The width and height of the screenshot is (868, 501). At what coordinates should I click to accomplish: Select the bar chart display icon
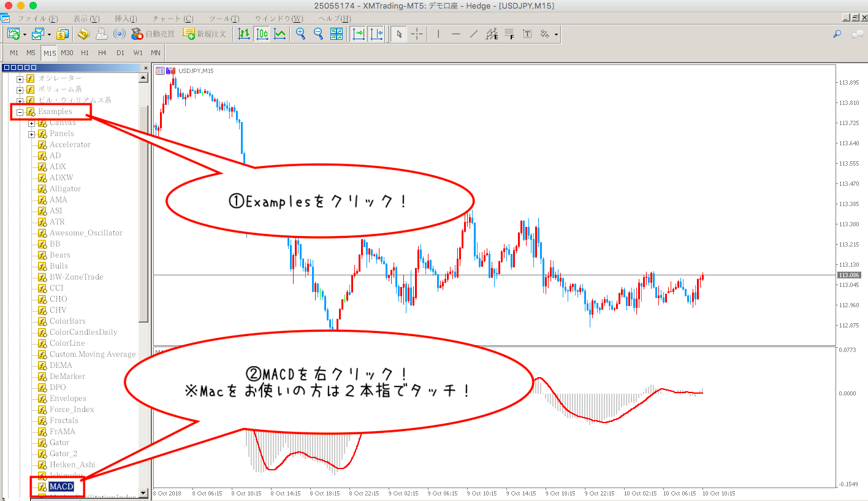point(244,34)
